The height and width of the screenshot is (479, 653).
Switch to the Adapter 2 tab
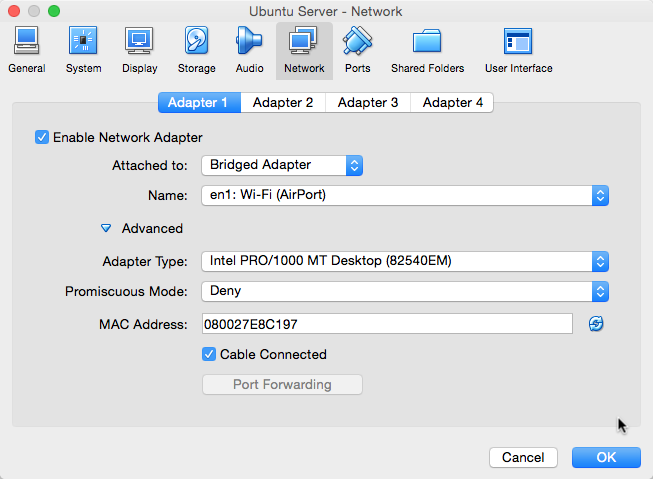pyautogui.click(x=283, y=102)
